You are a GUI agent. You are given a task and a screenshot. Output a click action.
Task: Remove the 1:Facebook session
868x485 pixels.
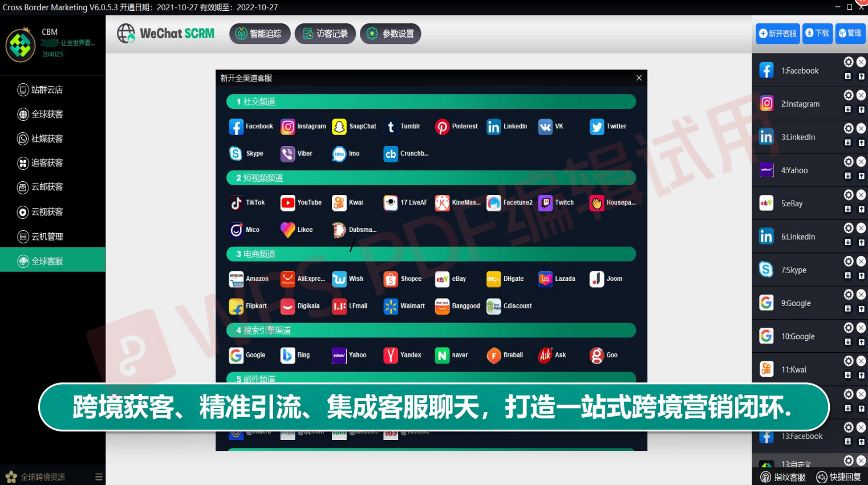coord(861,62)
